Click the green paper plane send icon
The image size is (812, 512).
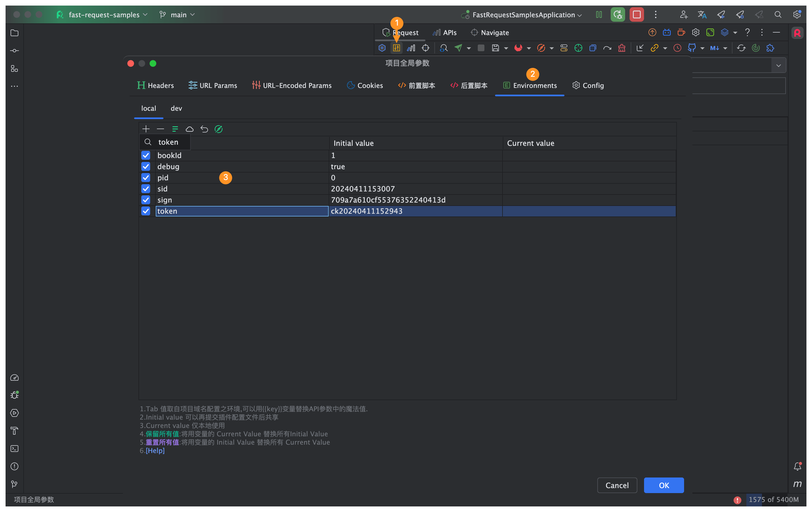[458, 48]
